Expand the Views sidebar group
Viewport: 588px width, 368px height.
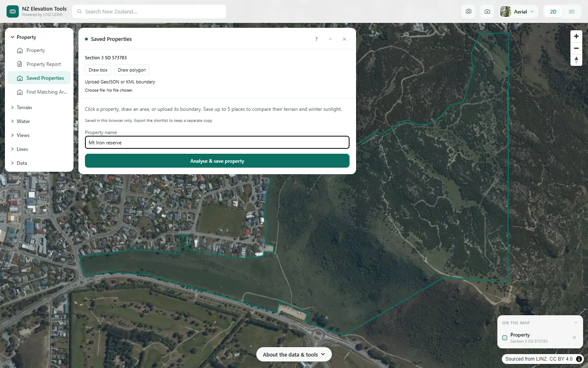39,135
